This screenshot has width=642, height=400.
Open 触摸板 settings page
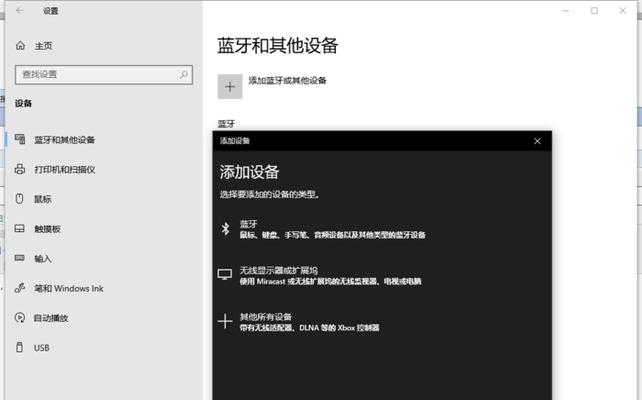[47, 229]
